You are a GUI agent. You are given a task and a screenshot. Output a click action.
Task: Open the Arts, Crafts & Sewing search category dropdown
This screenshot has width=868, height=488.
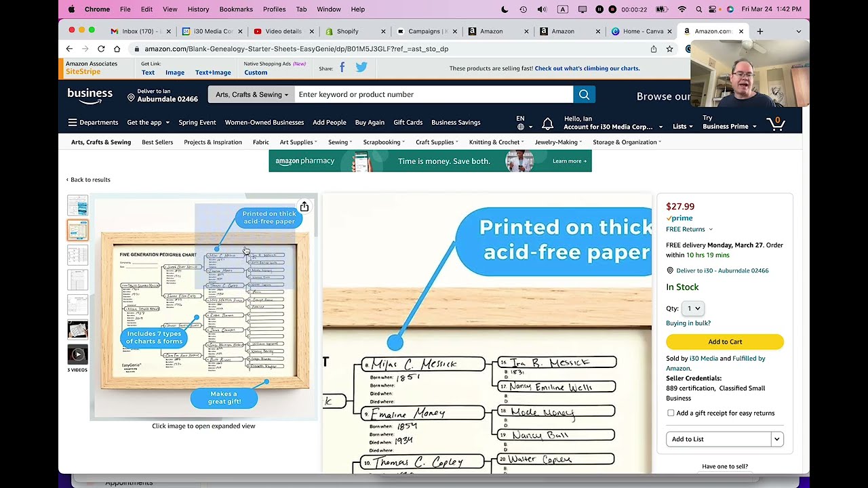click(x=252, y=94)
